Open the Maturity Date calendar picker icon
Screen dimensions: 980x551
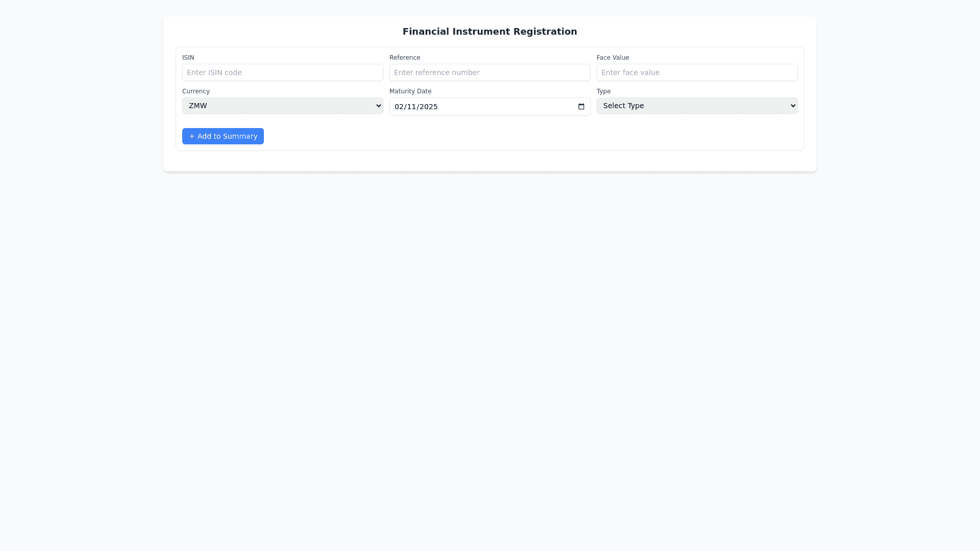click(x=581, y=107)
